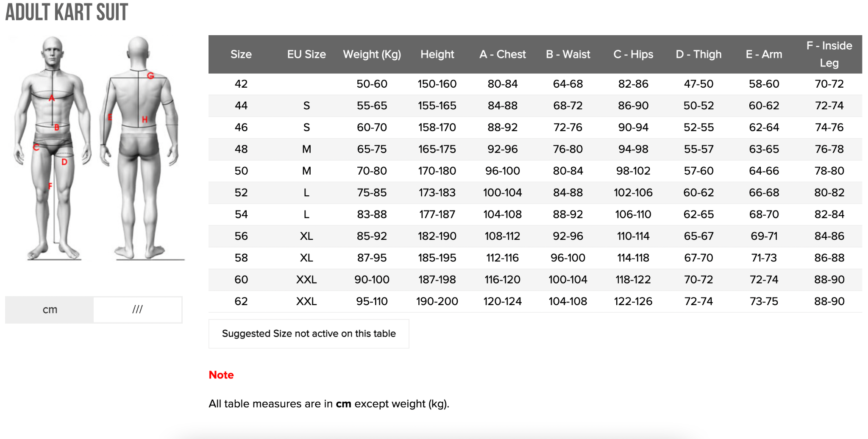Select the size 50 row label
This screenshot has height=439, width=868.
click(x=241, y=171)
